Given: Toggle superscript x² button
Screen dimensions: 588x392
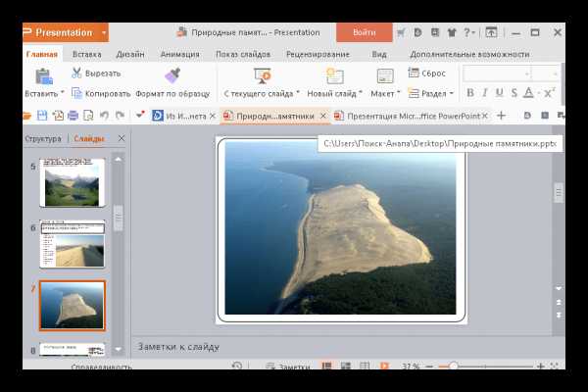Looking at the screenshot, I should [550, 93].
